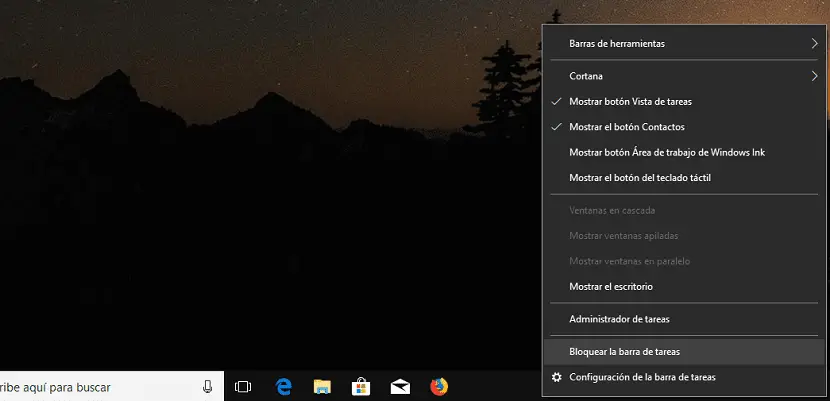Open Administrador de tareas
The width and height of the screenshot is (830, 401).
(x=684, y=320)
